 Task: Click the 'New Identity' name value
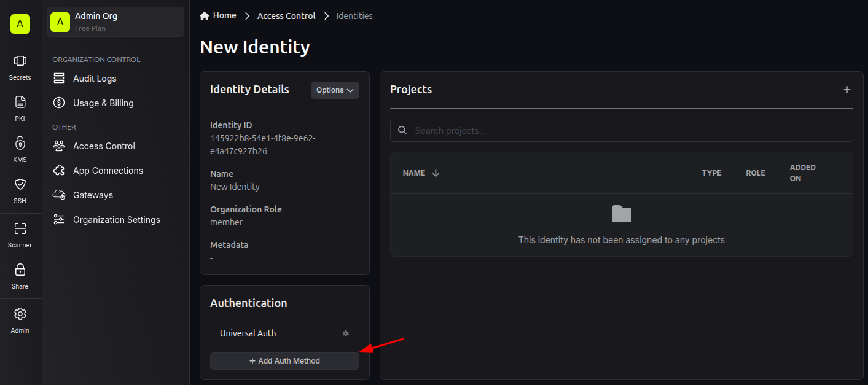point(235,187)
